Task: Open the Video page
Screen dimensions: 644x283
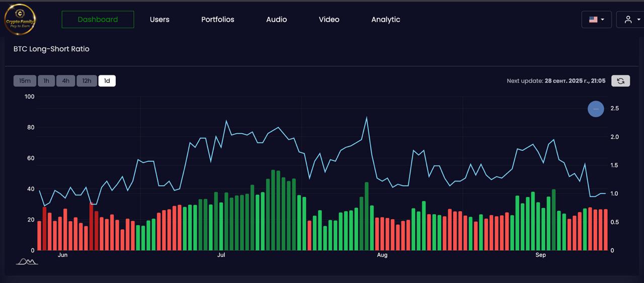Action: pos(329,20)
